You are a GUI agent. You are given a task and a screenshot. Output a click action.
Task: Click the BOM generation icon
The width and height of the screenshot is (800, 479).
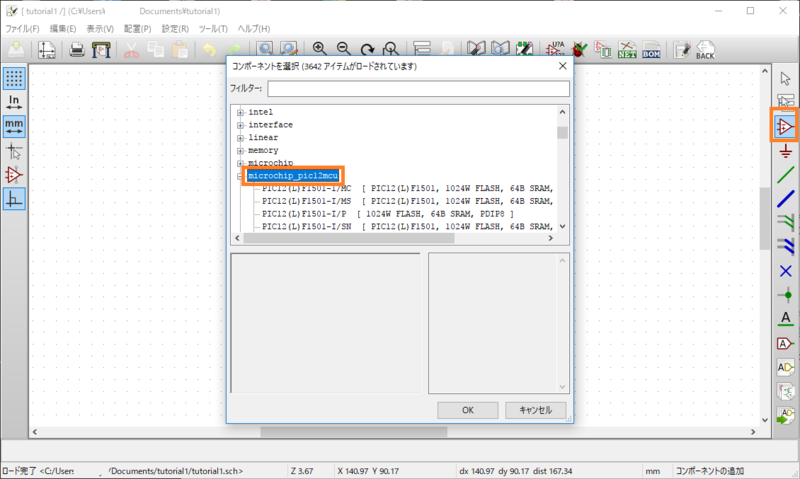click(x=652, y=49)
